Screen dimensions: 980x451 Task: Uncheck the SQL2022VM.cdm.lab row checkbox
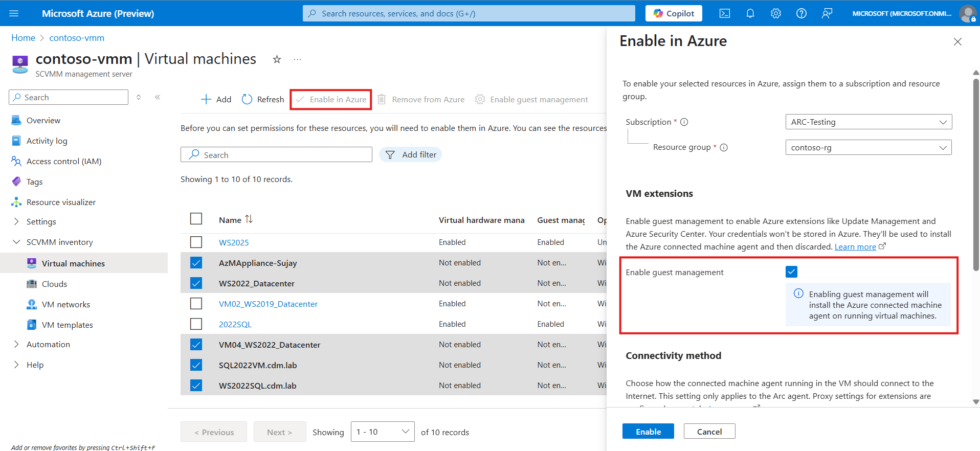196,365
